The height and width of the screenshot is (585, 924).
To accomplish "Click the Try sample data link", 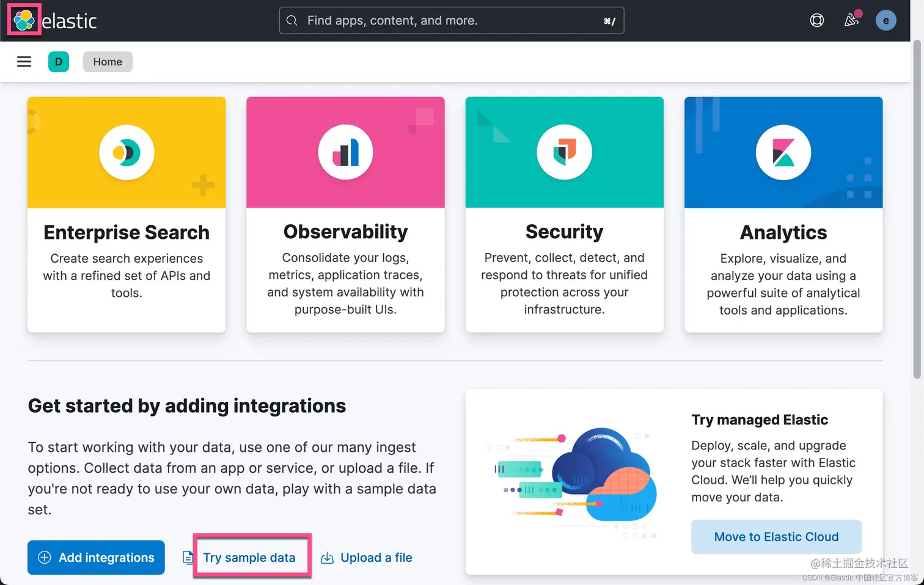I will click(249, 557).
